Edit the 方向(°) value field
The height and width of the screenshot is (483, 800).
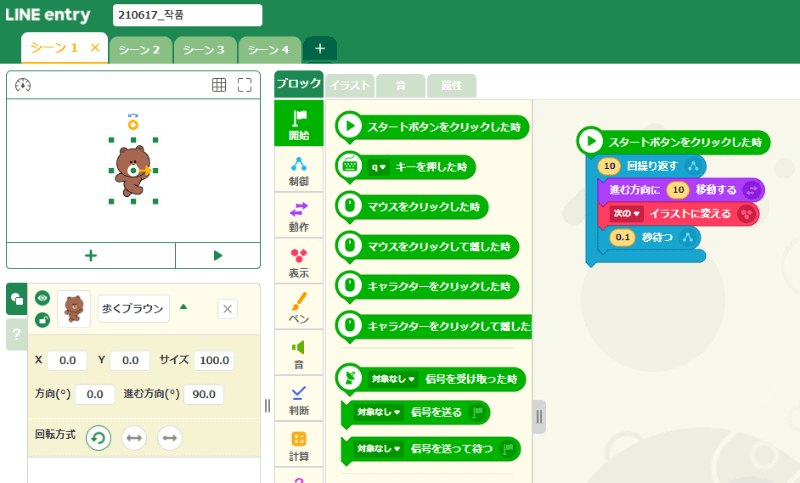[x=95, y=394]
